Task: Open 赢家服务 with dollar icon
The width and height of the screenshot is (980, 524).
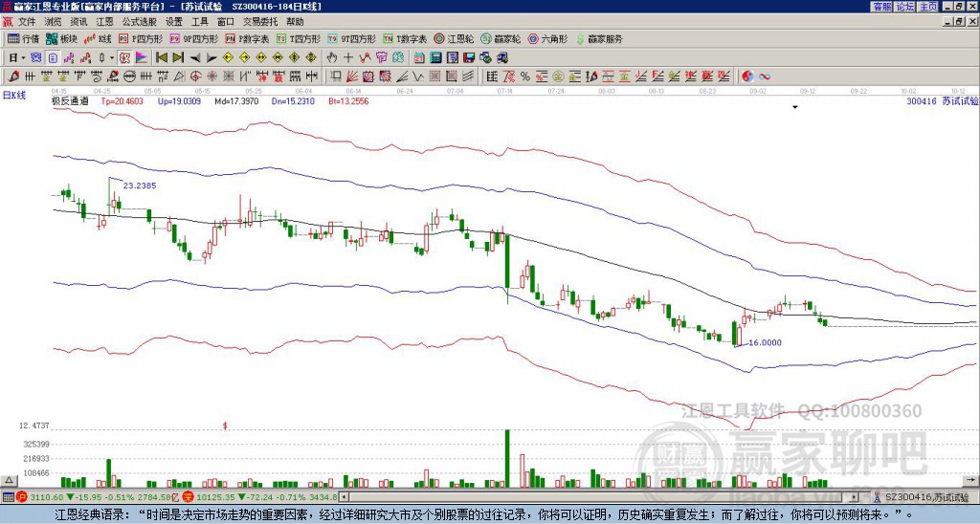Action: point(599,38)
